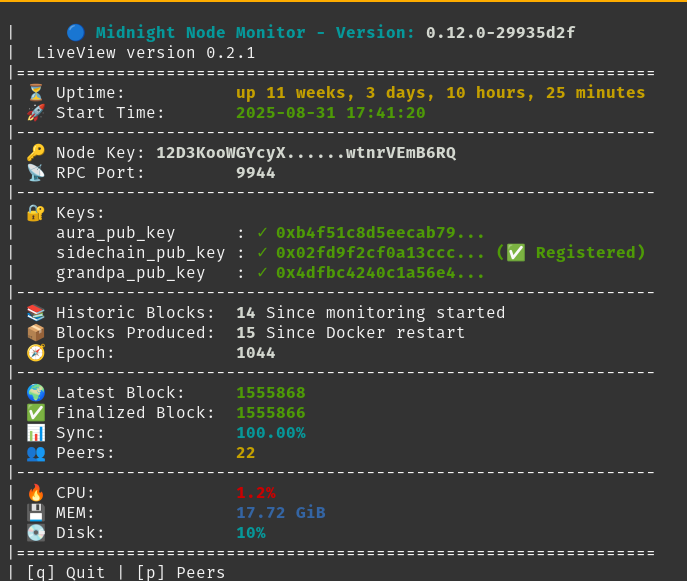Image resolution: width=687 pixels, height=581 pixels.
Task: Click the Node Key label
Action: coord(100,153)
